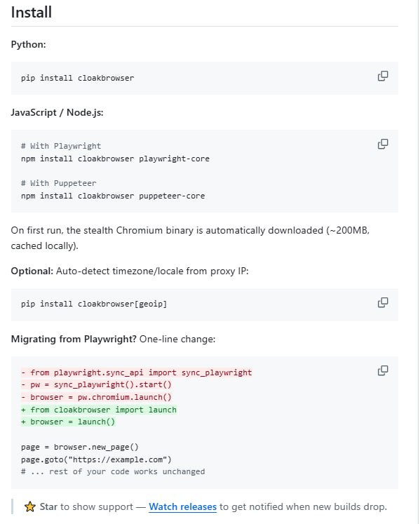Click the npm install playwright-core line

click(x=115, y=159)
